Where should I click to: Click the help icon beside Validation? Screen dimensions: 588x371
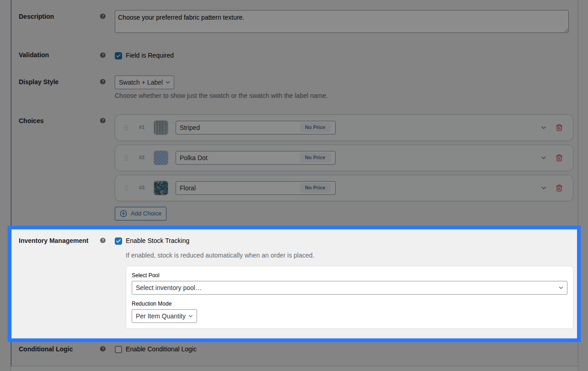(x=103, y=55)
